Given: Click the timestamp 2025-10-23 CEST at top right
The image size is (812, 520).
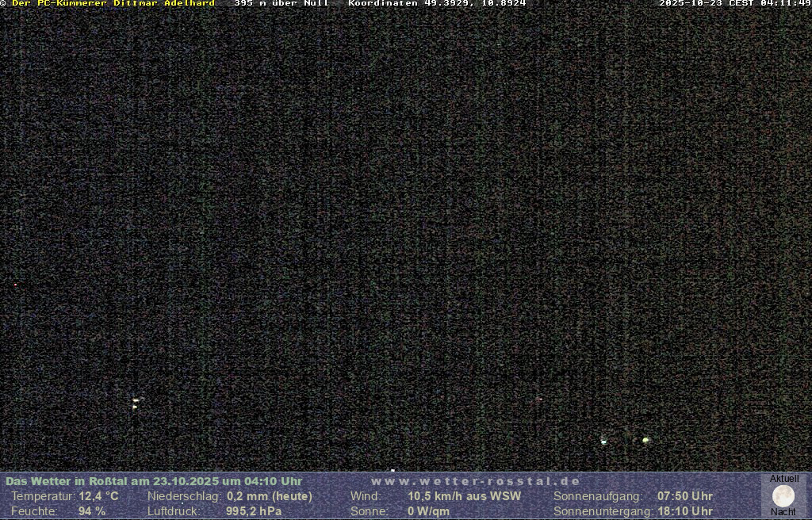Looking at the screenshot, I should 734,3.
